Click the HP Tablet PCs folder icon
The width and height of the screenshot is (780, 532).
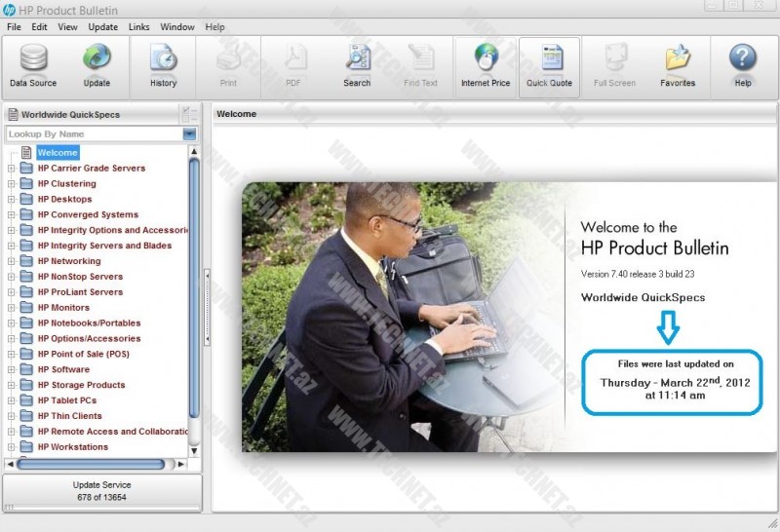[x=26, y=400]
